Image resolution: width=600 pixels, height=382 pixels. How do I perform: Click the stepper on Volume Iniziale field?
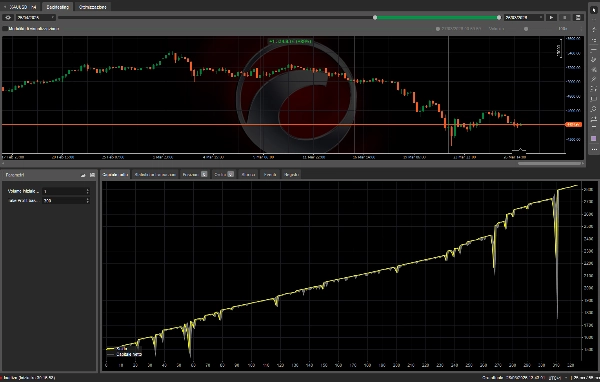[88, 191]
